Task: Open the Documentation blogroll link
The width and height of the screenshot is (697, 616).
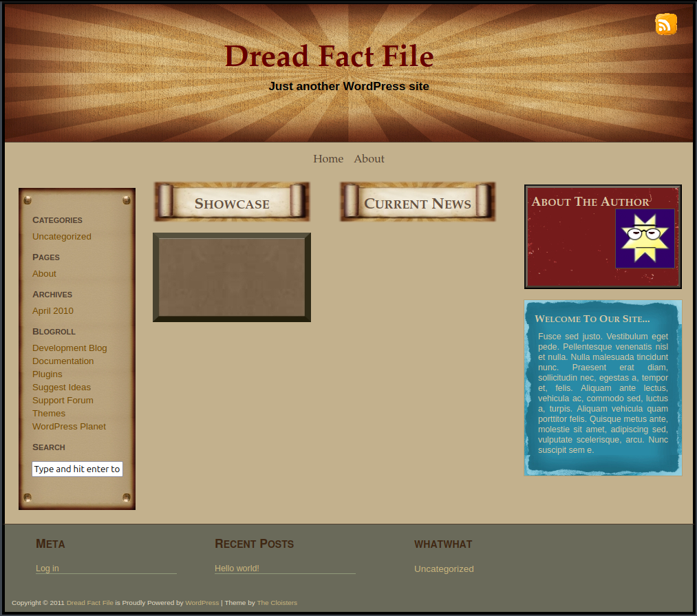Action: click(63, 361)
